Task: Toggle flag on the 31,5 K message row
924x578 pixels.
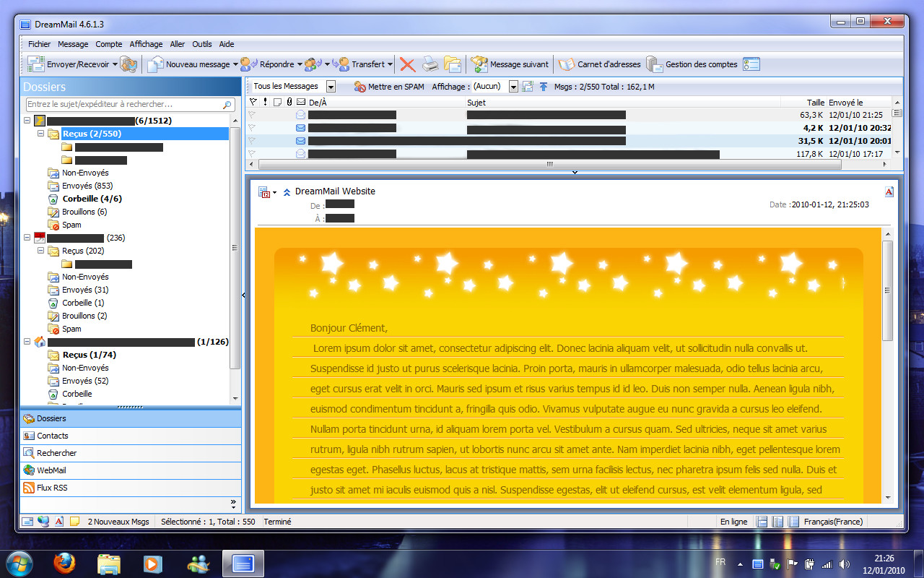Action: (x=253, y=141)
